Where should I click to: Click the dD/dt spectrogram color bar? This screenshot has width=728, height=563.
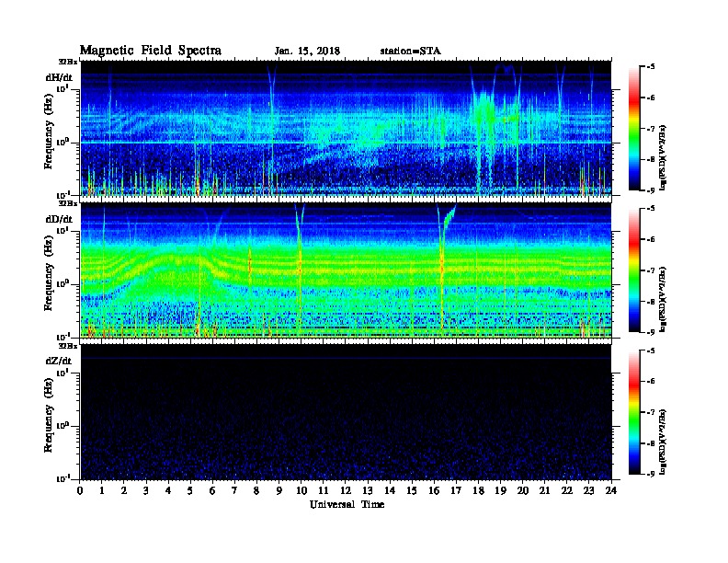coord(634,270)
